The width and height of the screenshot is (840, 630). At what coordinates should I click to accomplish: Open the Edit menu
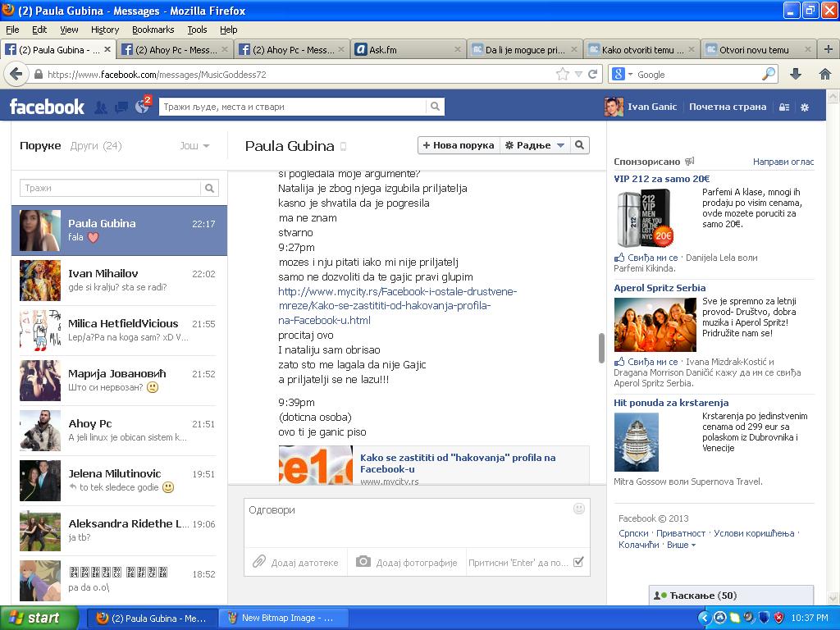[x=39, y=30]
